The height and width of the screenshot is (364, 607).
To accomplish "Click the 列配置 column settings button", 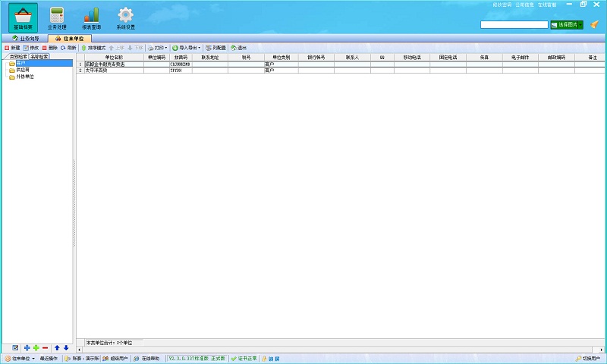I will click(x=215, y=48).
